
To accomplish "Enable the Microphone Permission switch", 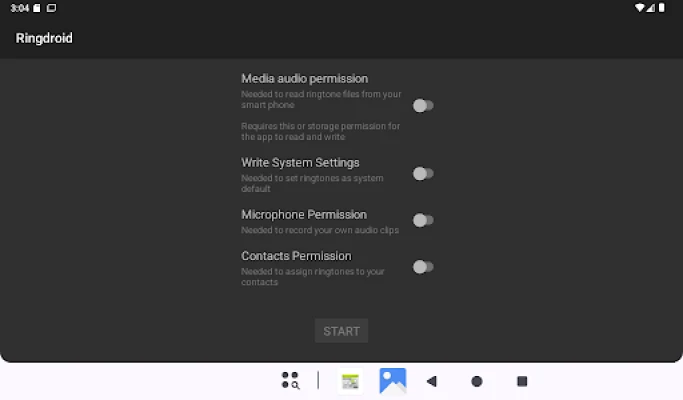I will (423, 220).
